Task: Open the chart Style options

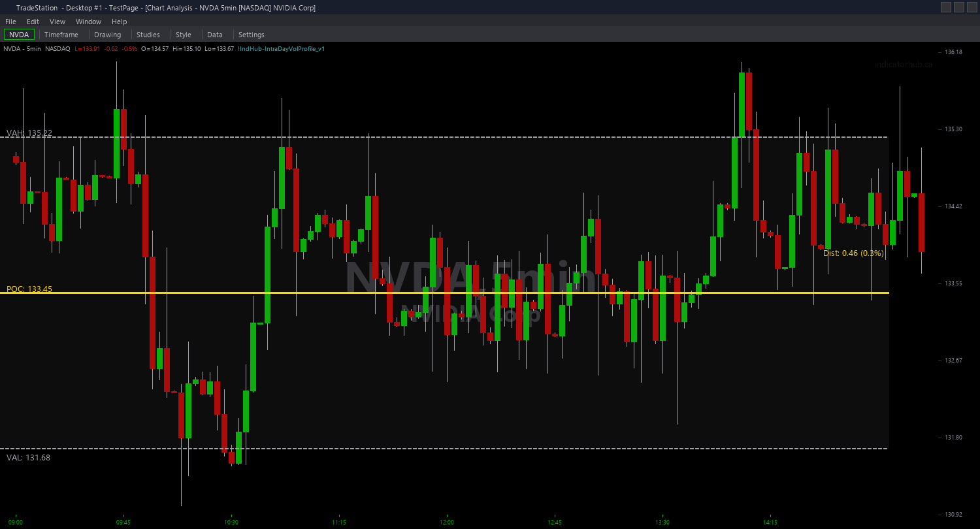Action: [x=183, y=34]
